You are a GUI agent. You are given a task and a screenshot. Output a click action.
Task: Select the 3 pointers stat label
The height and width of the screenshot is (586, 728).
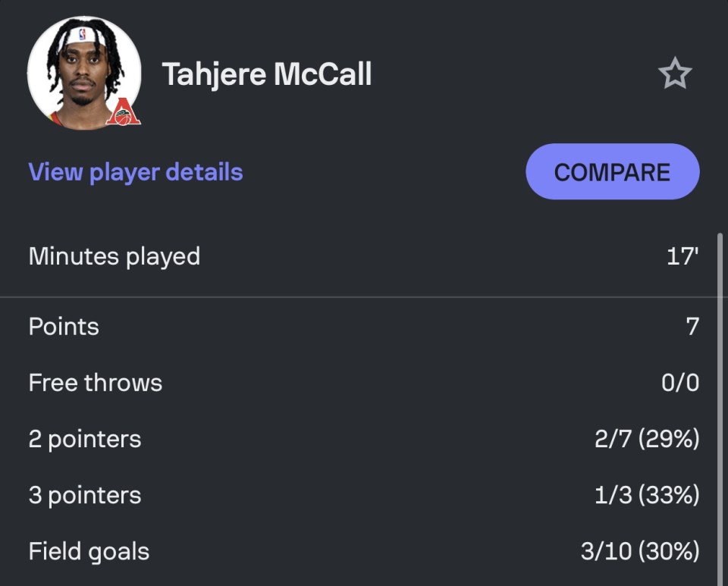click(84, 496)
